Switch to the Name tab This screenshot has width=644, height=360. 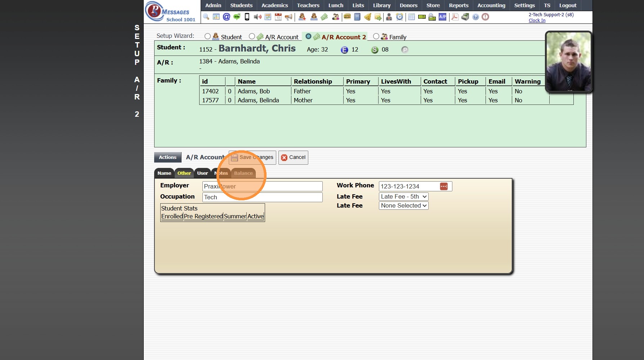click(164, 173)
